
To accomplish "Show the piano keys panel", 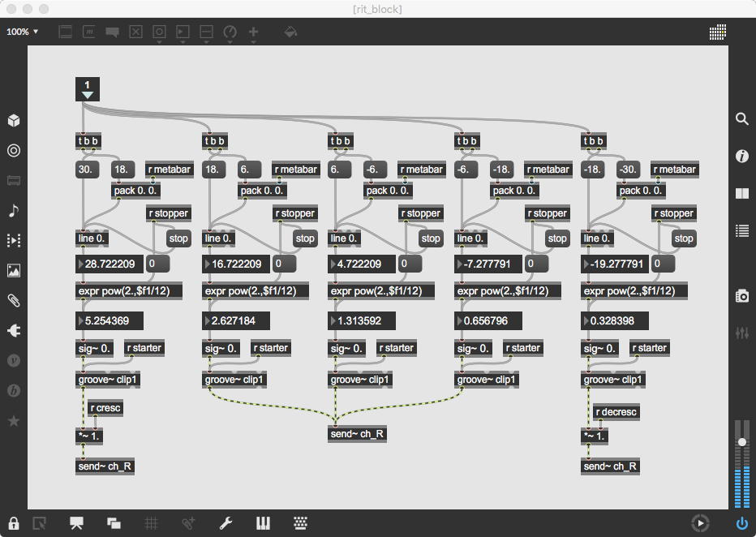I will tap(264, 523).
